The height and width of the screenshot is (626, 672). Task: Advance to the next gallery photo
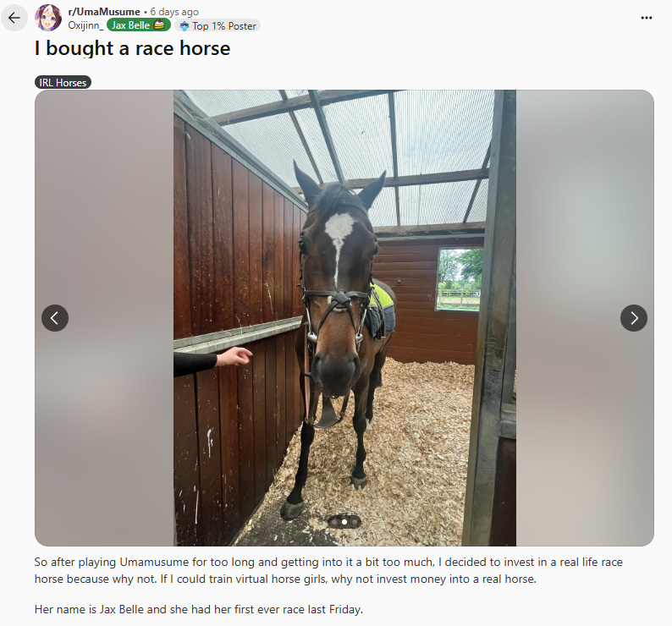point(633,318)
